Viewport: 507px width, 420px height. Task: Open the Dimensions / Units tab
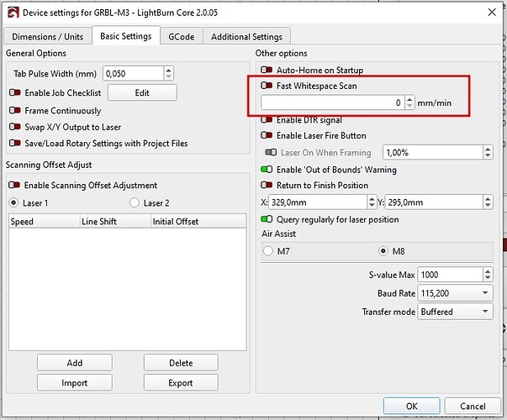point(48,36)
